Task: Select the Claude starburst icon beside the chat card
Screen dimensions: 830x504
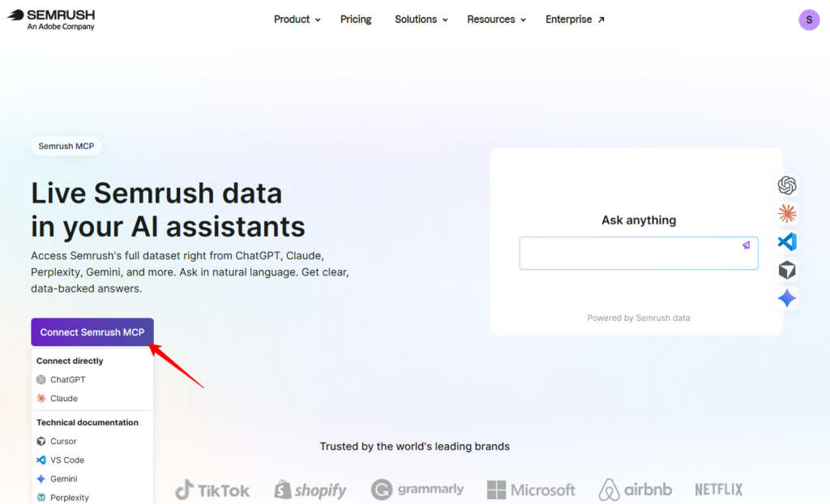Action: tap(787, 213)
